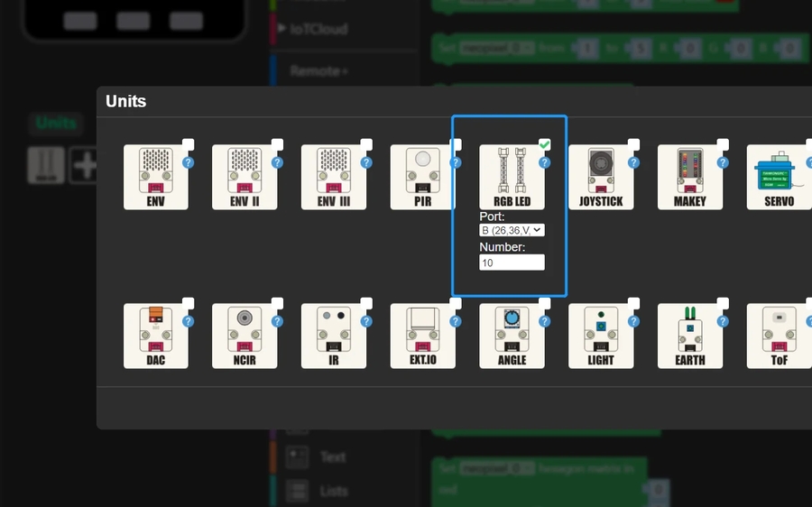Viewport: 812px width, 507px height.
Task: Click the add unit plus button
Action: pyautogui.click(x=86, y=165)
